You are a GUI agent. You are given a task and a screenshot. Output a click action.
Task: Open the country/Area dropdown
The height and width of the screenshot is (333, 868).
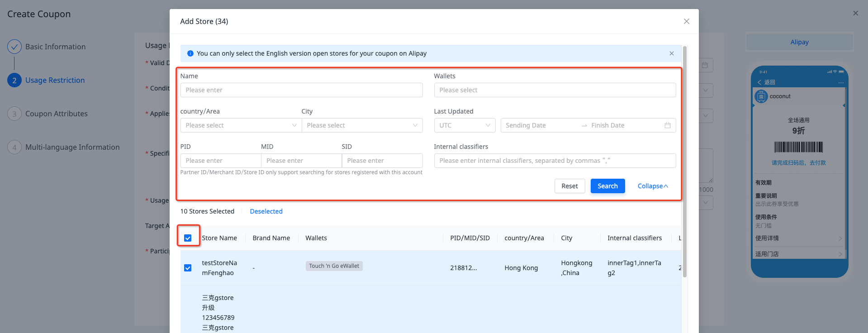click(241, 125)
